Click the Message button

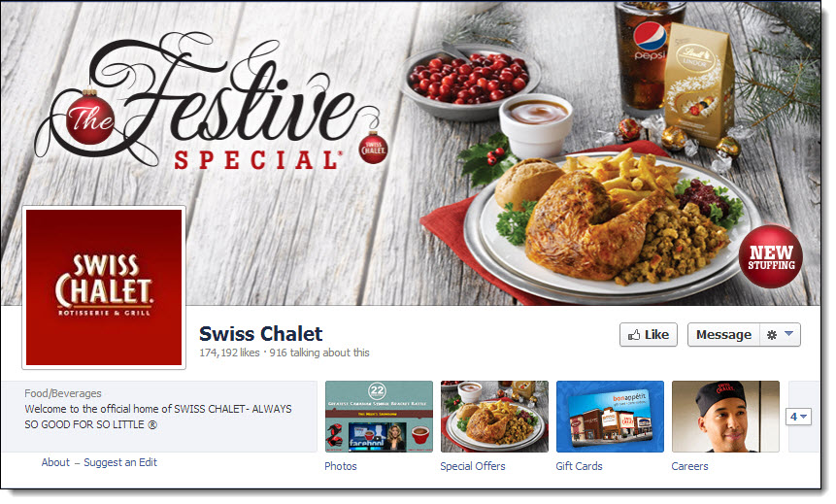click(723, 335)
